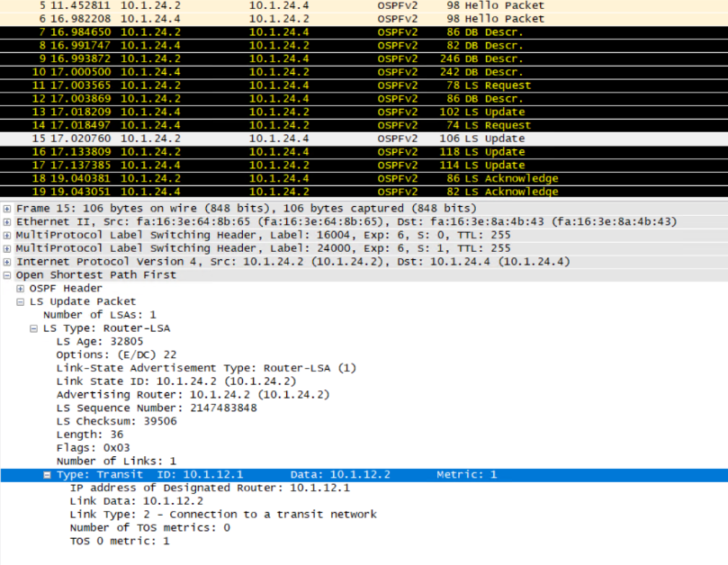The width and height of the screenshot is (728, 565).
Task: Expand the OSPF Header node
Action: [21, 289]
